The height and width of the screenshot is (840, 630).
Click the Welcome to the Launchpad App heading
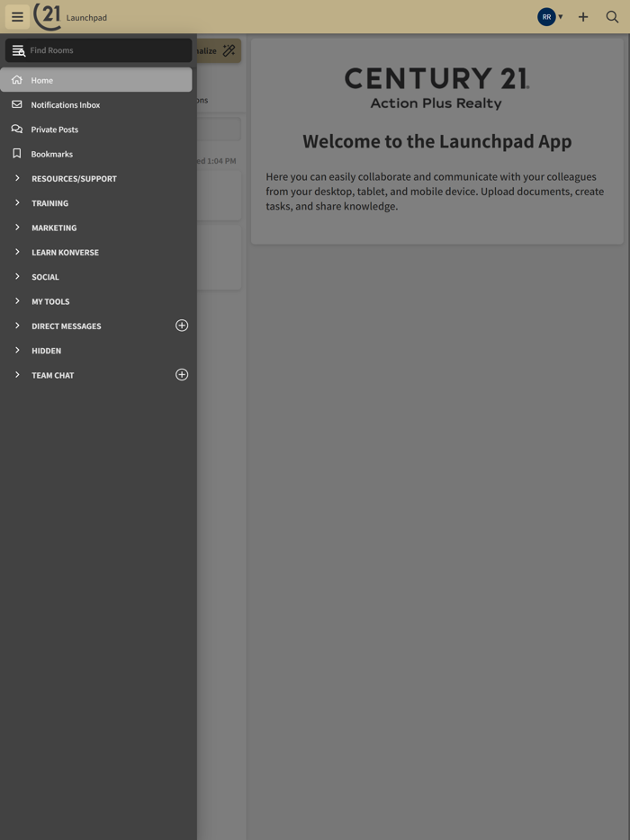click(437, 141)
